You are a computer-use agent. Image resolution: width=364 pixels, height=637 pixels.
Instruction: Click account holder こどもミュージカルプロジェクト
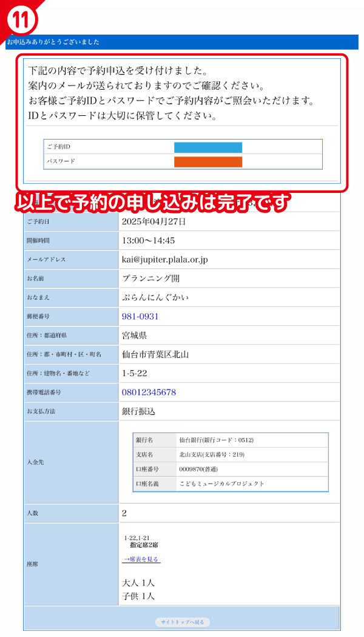[x=221, y=484]
